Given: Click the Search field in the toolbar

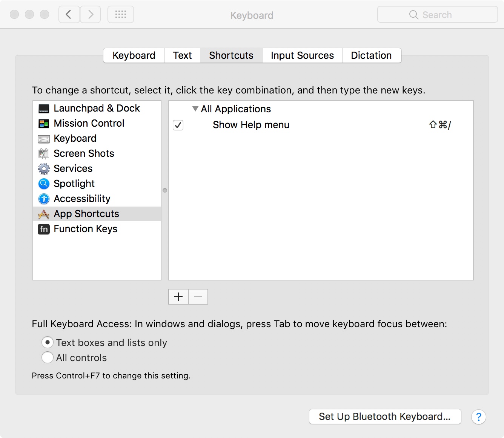Looking at the screenshot, I should point(438,15).
